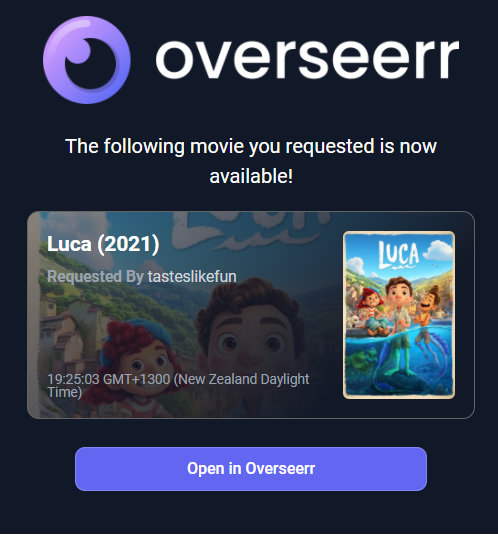Click the overseerr wordmark text
The width and height of the screenshot is (498, 536).
click(x=307, y=59)
